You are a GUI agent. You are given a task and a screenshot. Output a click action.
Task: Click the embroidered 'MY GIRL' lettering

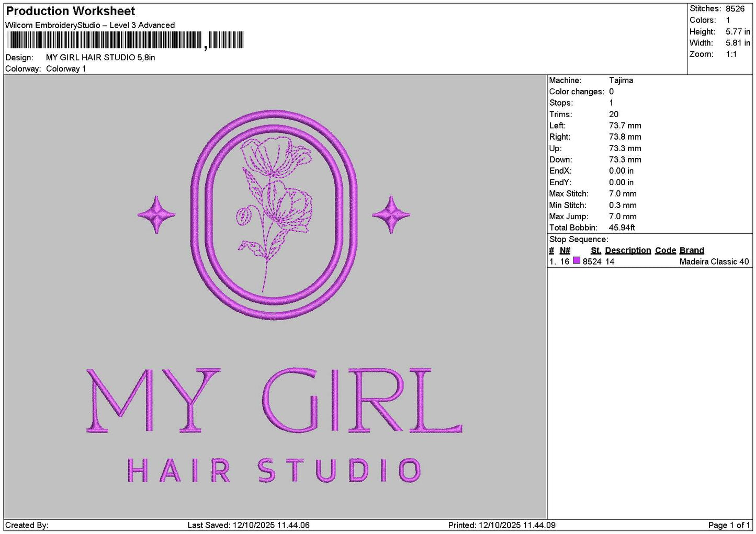(274, 401)
